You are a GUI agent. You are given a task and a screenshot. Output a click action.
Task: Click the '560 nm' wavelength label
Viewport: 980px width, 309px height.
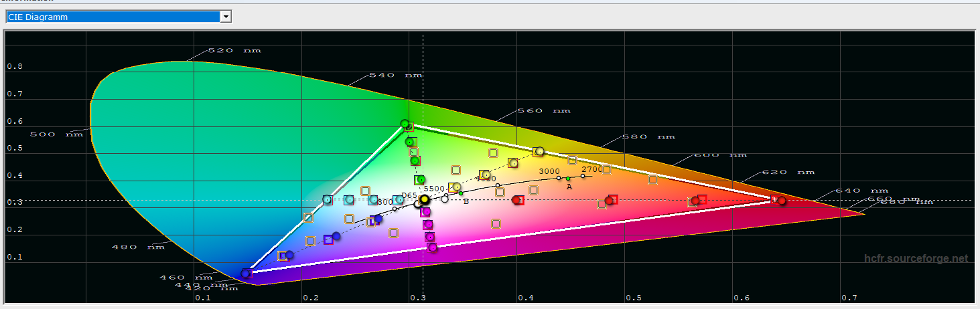point(544,110)
